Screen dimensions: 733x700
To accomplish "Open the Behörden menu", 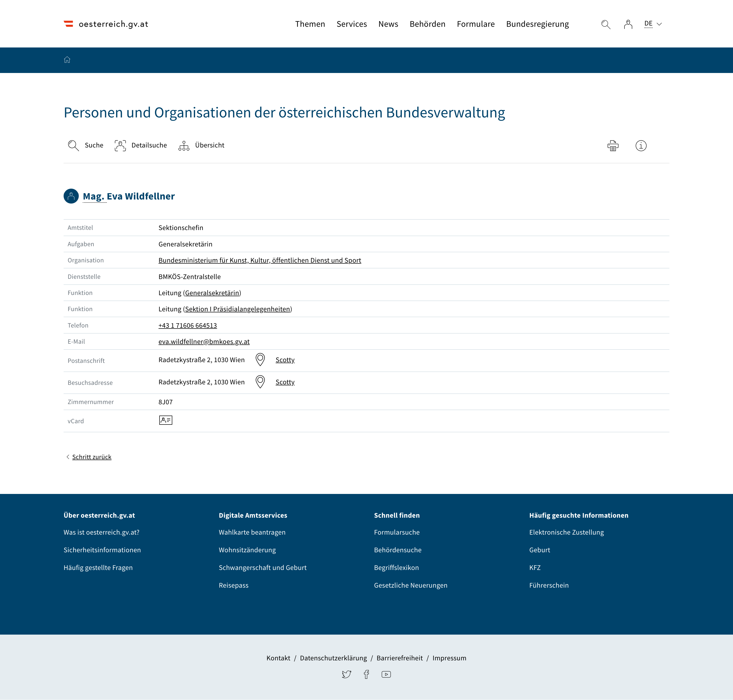I will pos(428,24).
